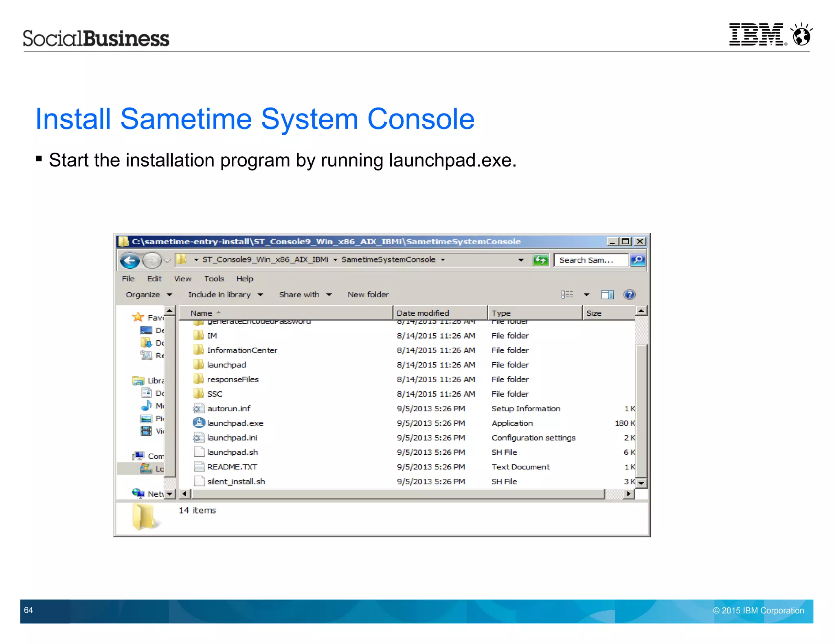834x644 pixels.
Task: Click horizontal scrollbar right arrow
Action: [x=628, y=494]
